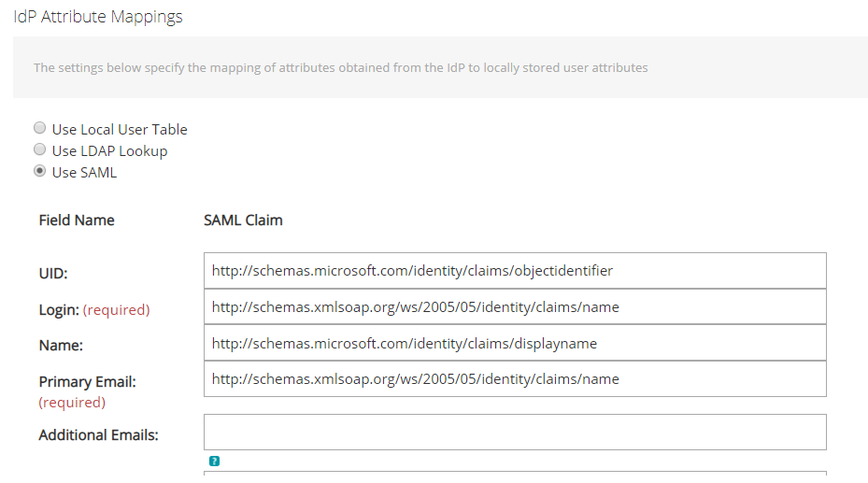
Task: Edit the Primary Email claim field
Action: 515,379
